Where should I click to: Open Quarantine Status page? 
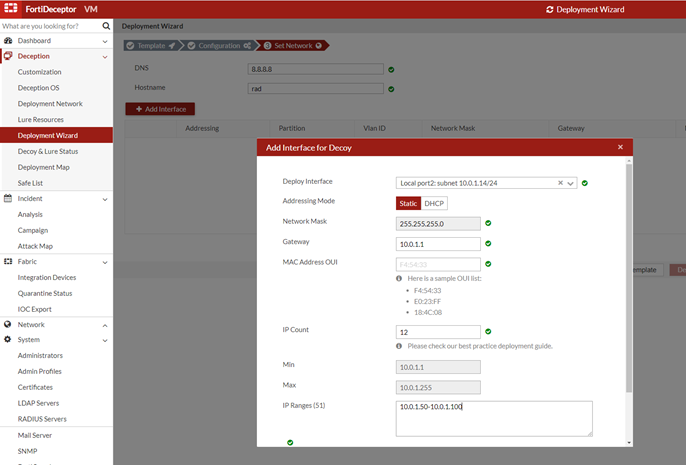[45, 293]
